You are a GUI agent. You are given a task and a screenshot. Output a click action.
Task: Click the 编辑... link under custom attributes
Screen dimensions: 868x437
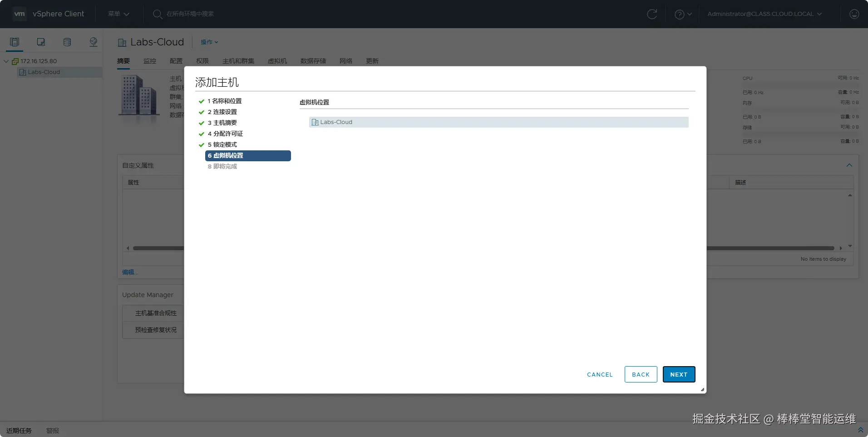[130, 272]
